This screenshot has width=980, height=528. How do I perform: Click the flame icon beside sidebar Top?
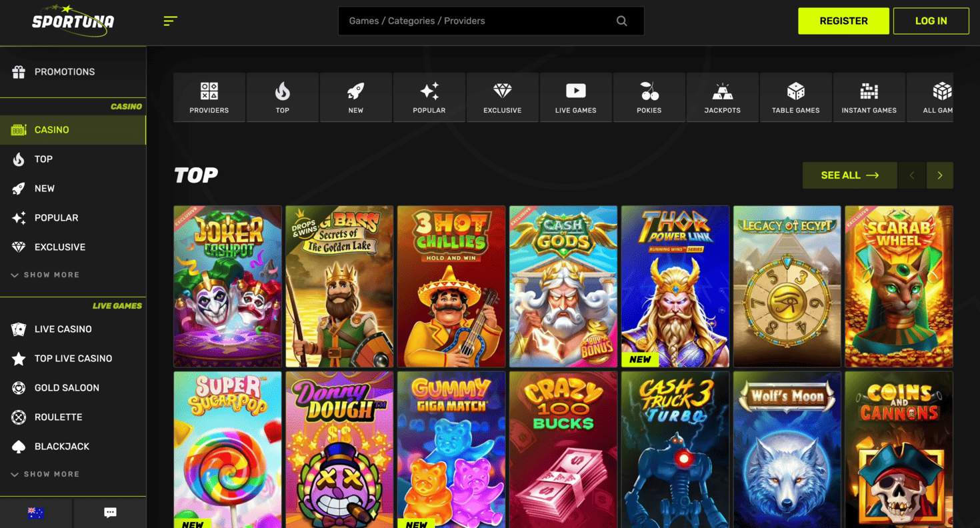click(x=19, y=159)
